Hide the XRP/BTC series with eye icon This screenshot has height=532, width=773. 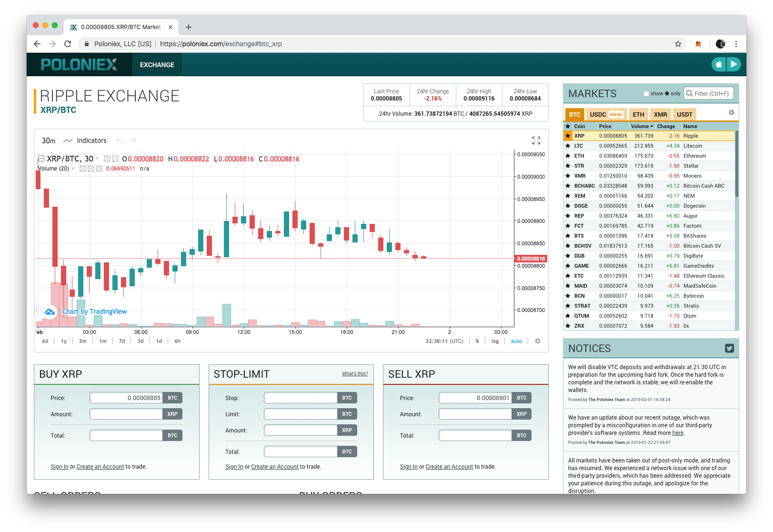pyautogui.click(x=107, y=159)
